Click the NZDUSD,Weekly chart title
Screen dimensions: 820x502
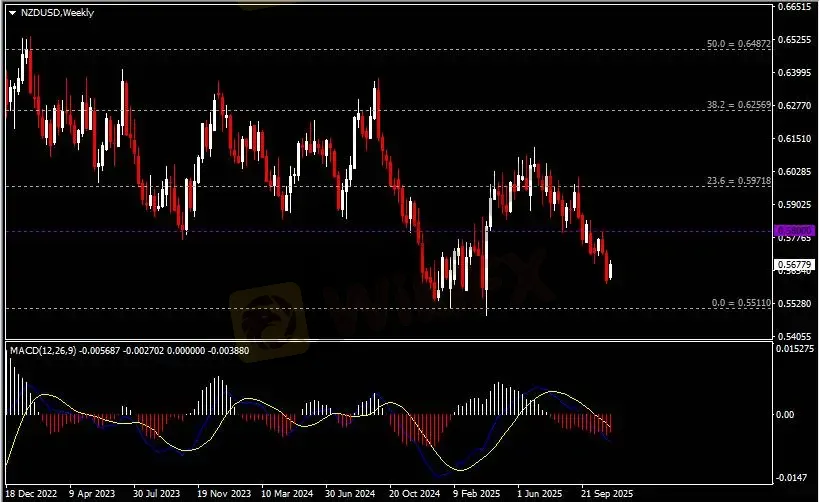coord(49,12)
